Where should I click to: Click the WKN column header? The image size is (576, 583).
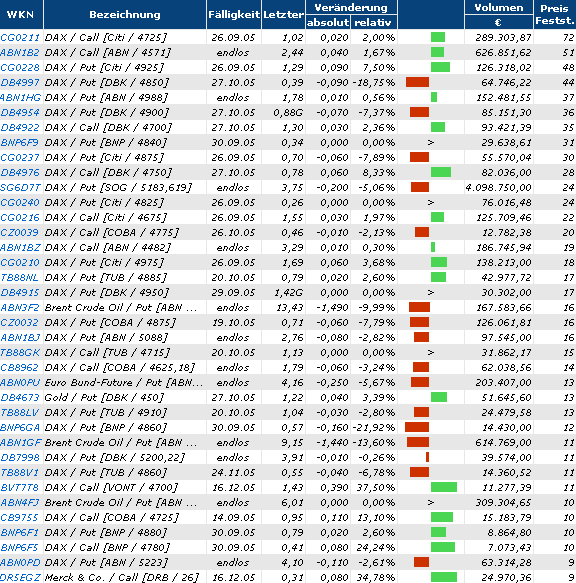[x=21, y=15]
